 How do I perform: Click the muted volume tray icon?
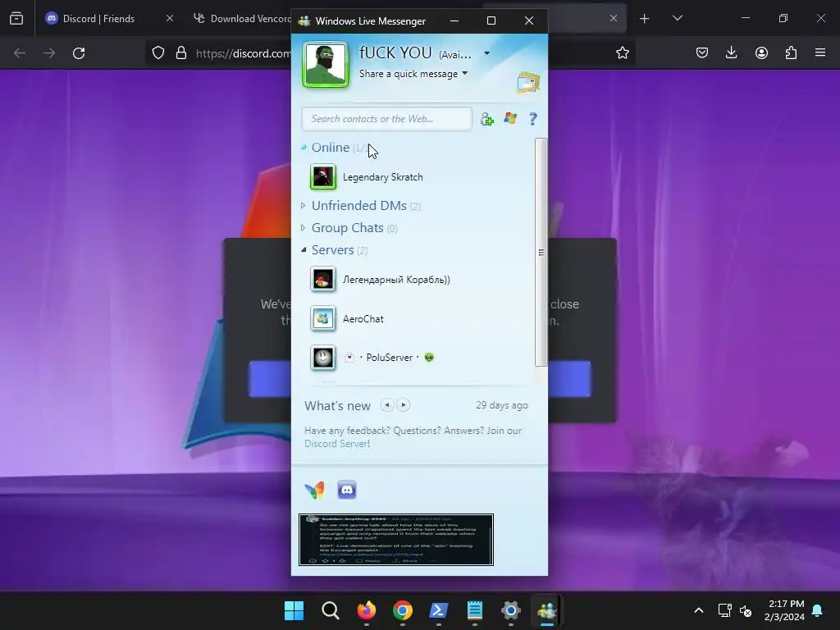tap(745, 610)
